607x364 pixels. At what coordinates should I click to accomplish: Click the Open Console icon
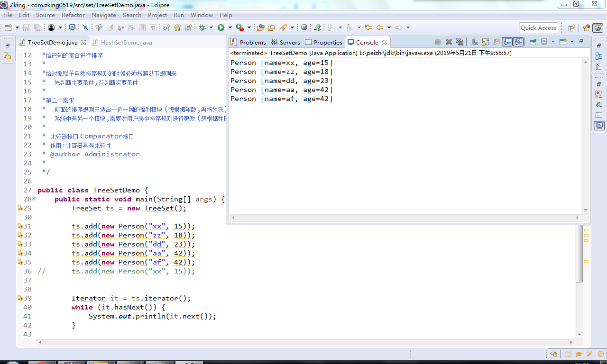[x=563, y=42]
